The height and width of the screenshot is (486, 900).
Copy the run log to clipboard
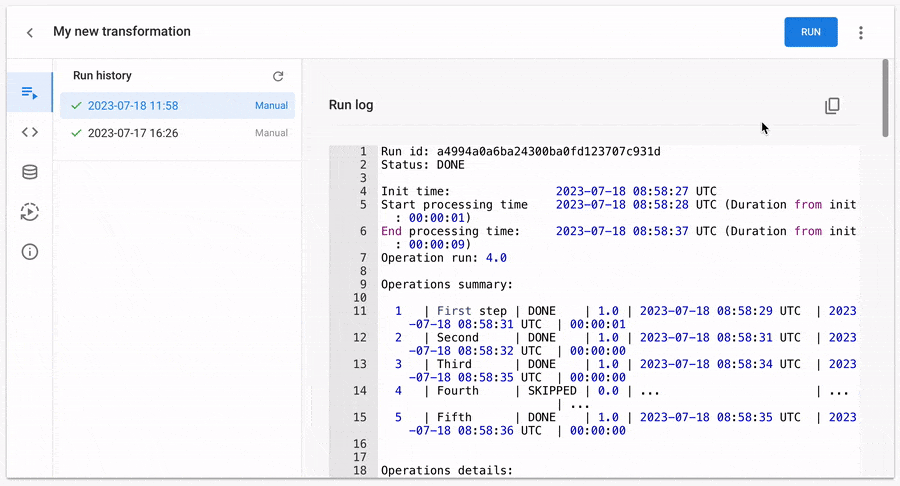coord(832,106)
